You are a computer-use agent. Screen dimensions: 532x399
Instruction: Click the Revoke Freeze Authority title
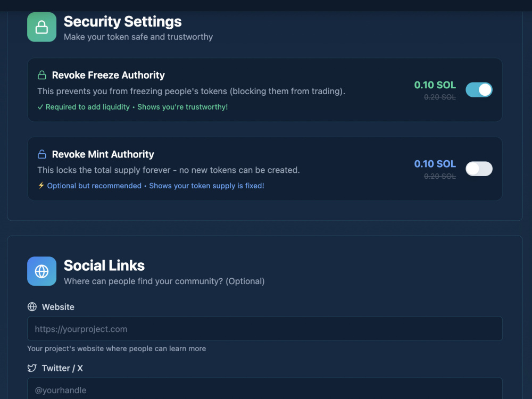[108, 75]
